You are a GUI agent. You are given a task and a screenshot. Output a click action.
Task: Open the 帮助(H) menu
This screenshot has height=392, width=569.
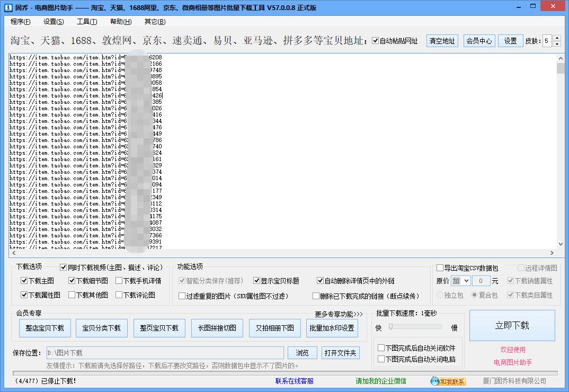pos(121,21)
